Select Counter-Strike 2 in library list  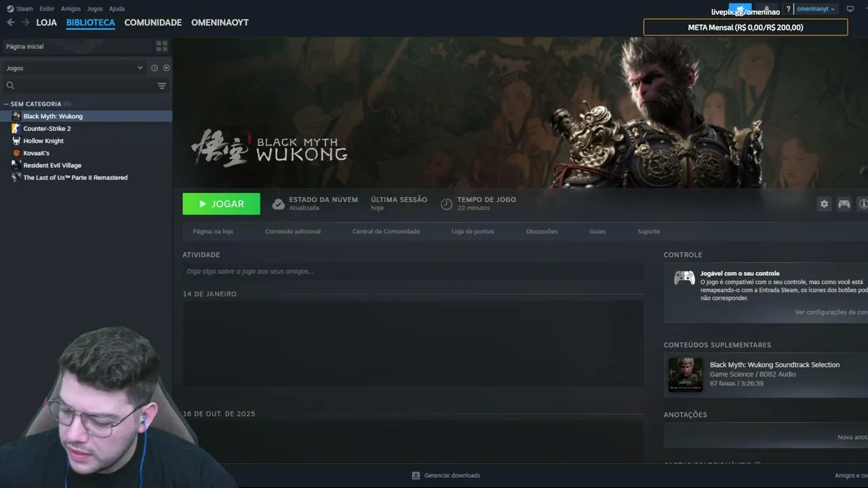(86, 128)
